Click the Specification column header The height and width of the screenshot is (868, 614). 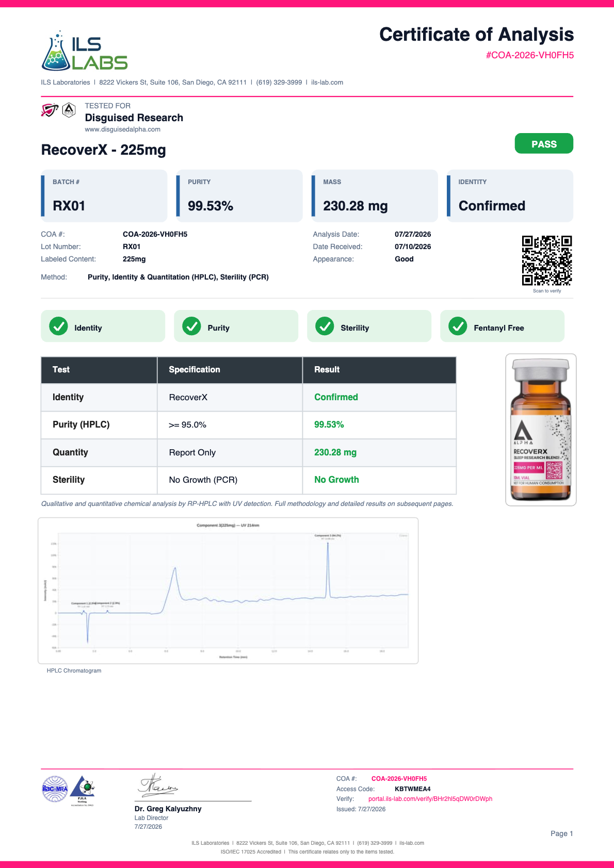(x=230, y=370)
